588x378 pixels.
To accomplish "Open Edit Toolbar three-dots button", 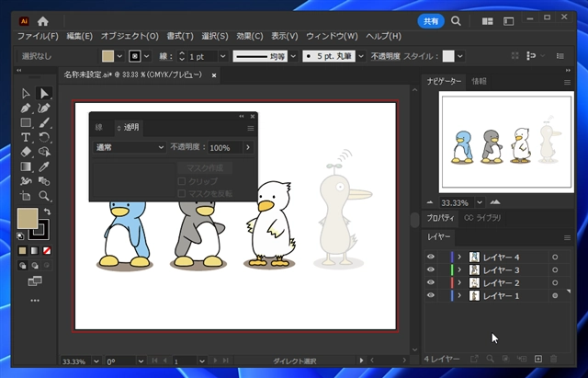I will coord(35,301).
